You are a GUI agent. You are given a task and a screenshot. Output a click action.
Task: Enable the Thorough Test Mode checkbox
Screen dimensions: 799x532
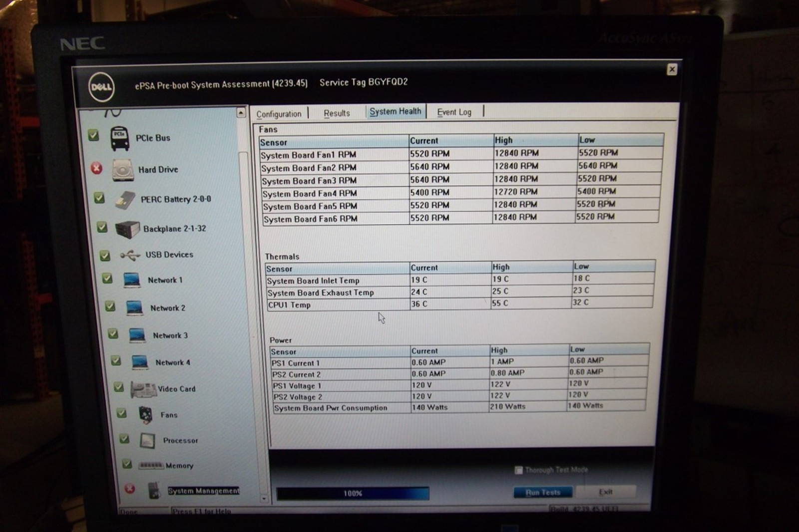click(x=518, y=470)
